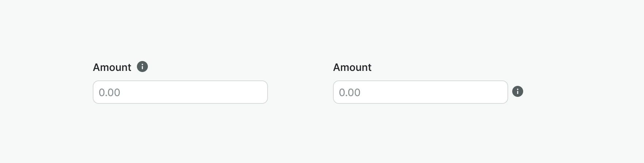Show help info beside the right text box
644x163 pixels.
coord(518,91)
